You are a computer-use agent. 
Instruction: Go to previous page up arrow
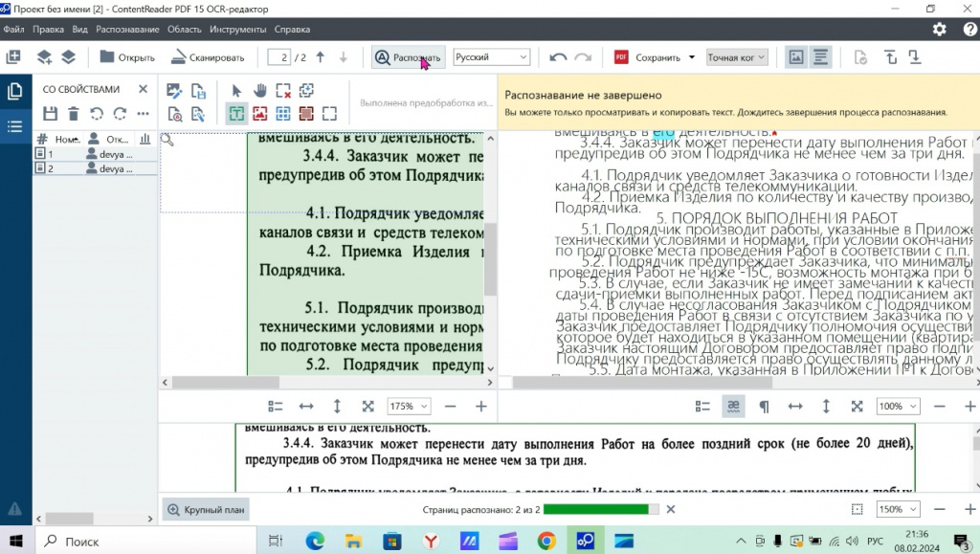click(x=321, y=56)
